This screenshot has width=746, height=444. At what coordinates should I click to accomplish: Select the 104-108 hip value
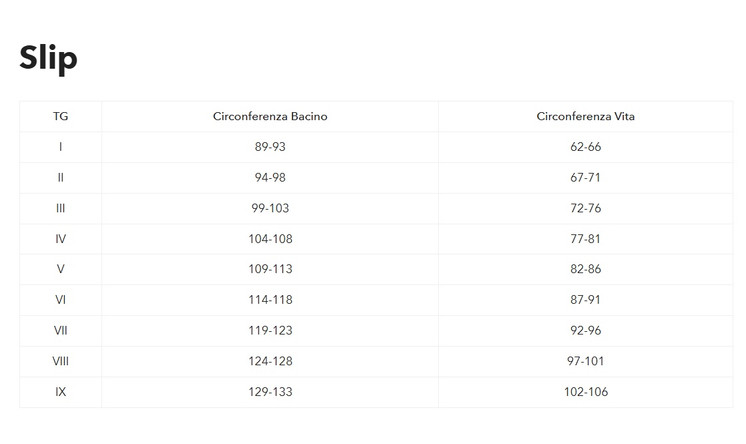(270, 239)
